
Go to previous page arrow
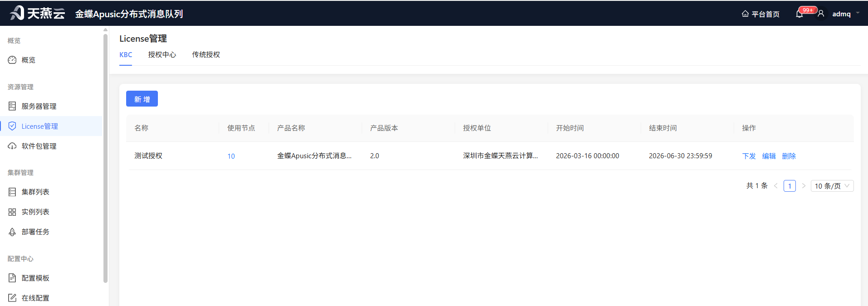776,186
